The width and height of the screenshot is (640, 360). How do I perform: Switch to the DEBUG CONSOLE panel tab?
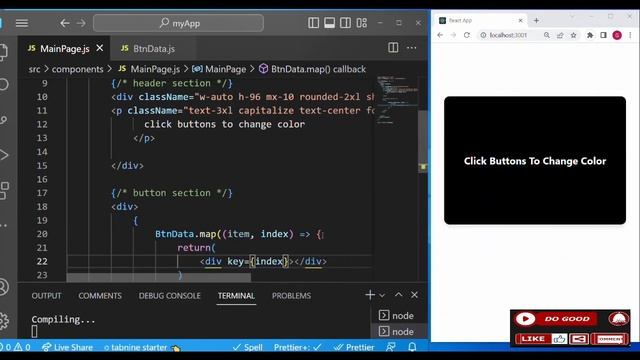click(x=169, y=296)
